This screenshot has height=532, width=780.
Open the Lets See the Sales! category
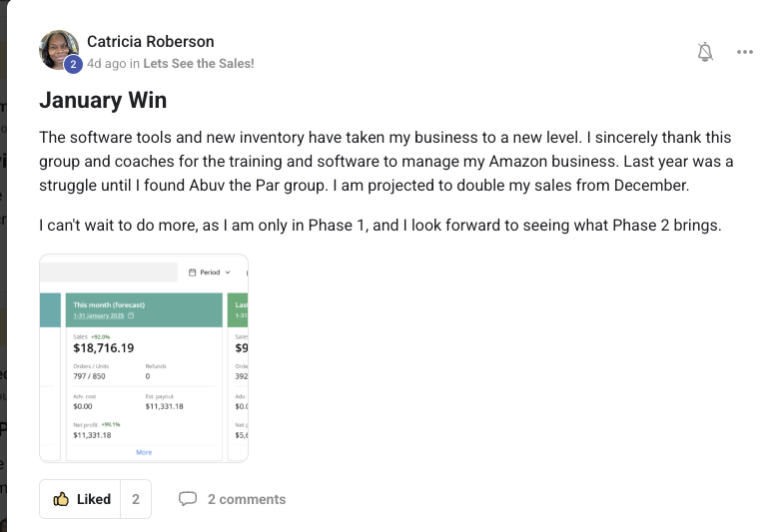coord(199,63)
